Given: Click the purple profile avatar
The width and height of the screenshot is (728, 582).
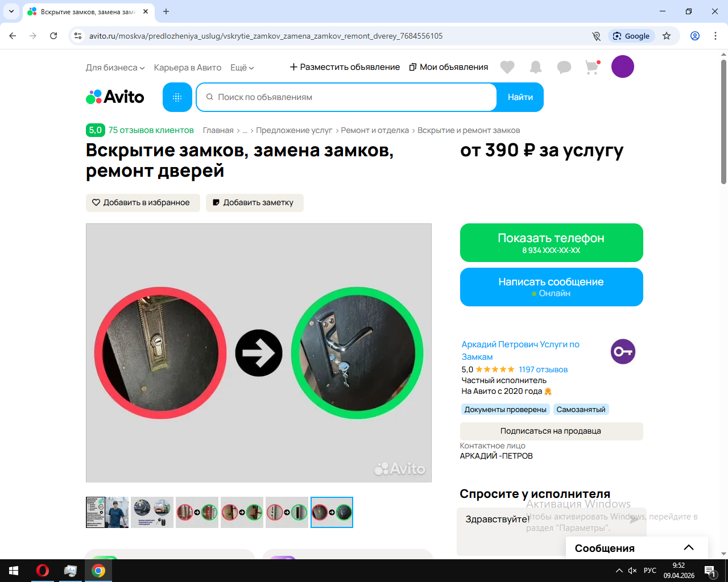Looking at the screenshot, I should click(x=623, y=66).
